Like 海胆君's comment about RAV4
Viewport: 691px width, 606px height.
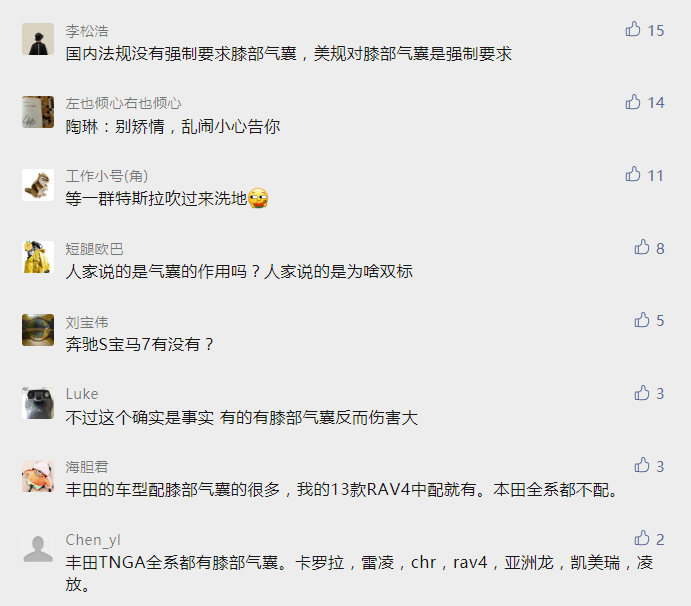[642, 465]
